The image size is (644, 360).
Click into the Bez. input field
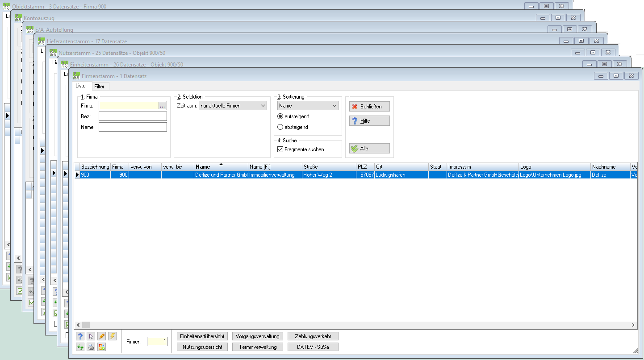(133, 116)
